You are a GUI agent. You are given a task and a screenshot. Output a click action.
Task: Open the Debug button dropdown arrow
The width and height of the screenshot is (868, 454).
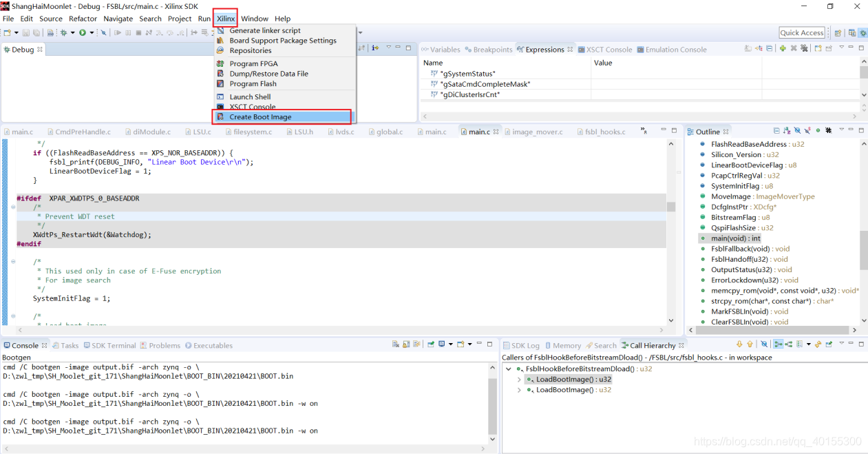(72, 32)
